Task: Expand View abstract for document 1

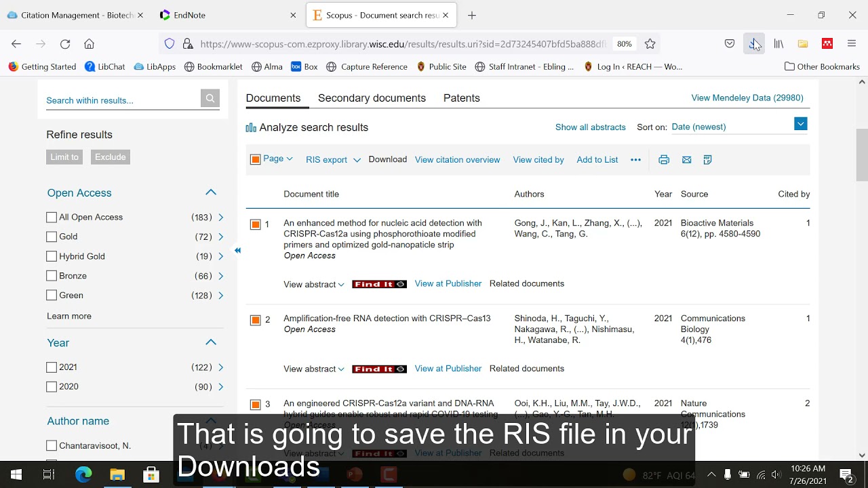Action: [314, 285]
